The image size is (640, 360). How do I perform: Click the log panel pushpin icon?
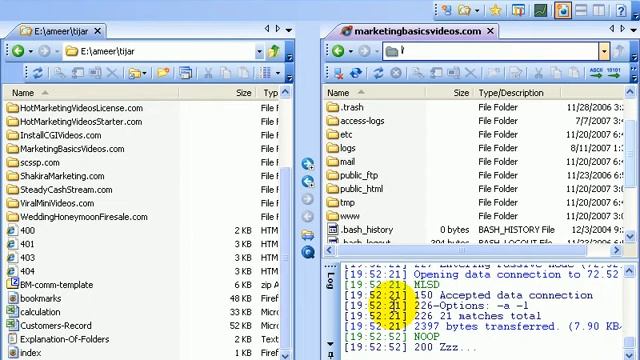[x=330, y=355]
